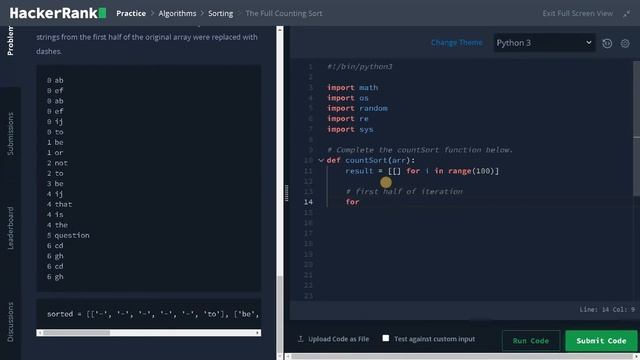Open editor settings gear icon
The image size is (640, 360).
[x=625, y=43]
